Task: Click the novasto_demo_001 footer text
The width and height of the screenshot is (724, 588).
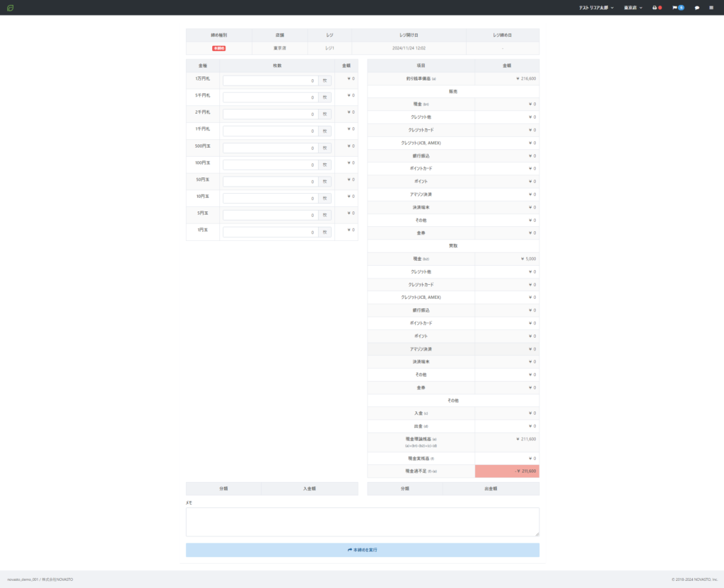Action: pyautogui.click(x=22, y=580)
